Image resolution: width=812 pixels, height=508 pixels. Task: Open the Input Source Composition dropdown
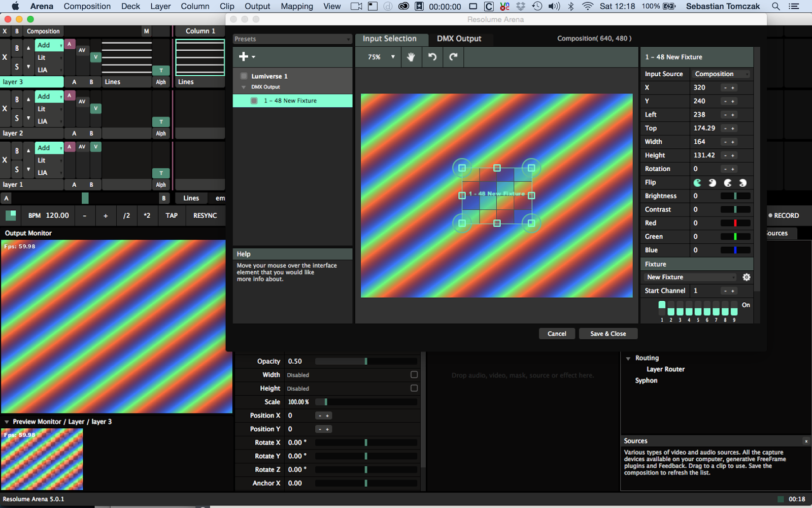tap(721, 74)
